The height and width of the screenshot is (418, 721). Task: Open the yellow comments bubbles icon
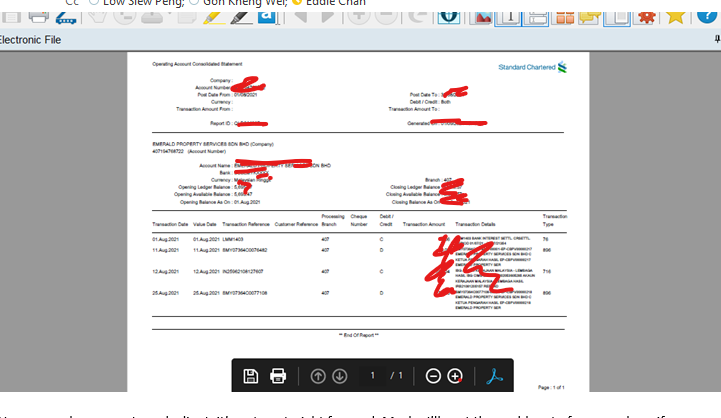point(590,18)
